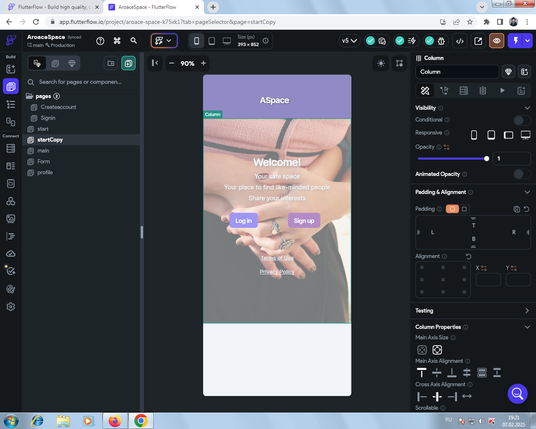Open the Settings gear in sidebar

click(11, 307)
